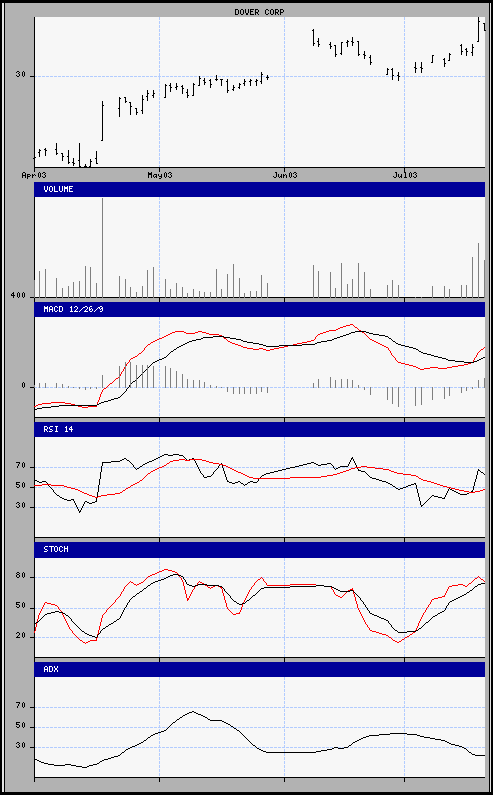Click the RSI 30 level label
493x795 pixels.
20,507
